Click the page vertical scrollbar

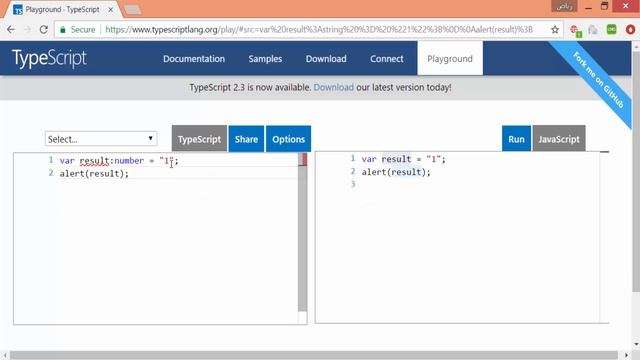click(636, 171)
